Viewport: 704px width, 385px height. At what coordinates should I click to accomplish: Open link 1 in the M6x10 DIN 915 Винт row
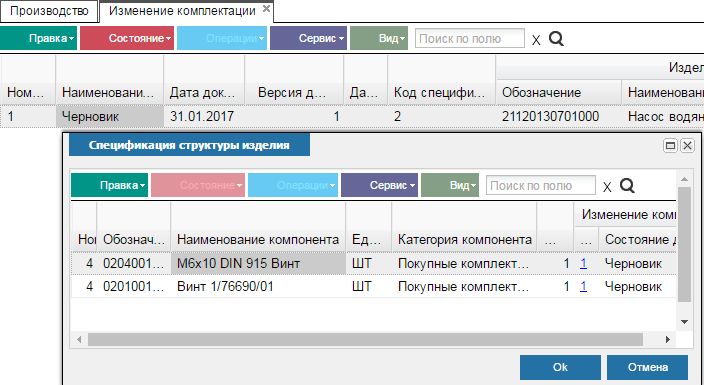[583, 263]
